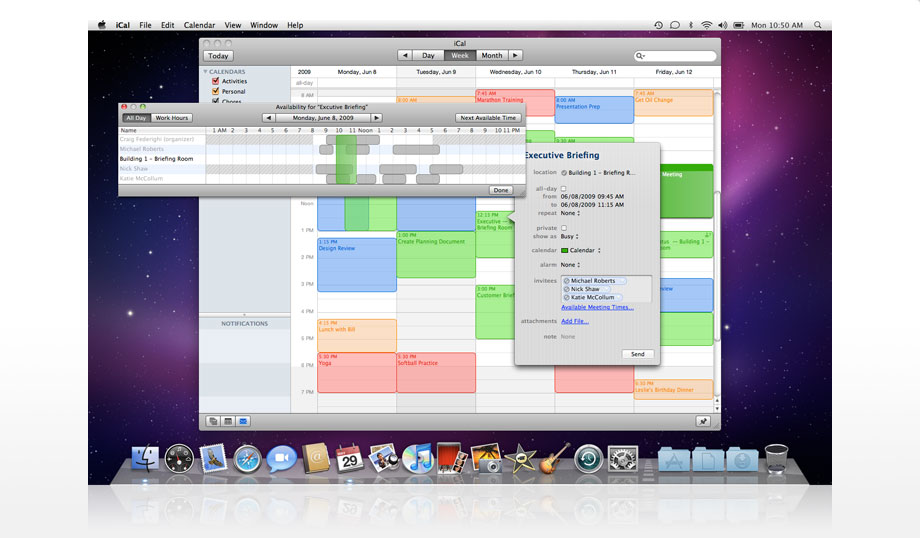
Task: Open the green Calendar color selector
Action: pyautogui.click(x=581, y=251)
